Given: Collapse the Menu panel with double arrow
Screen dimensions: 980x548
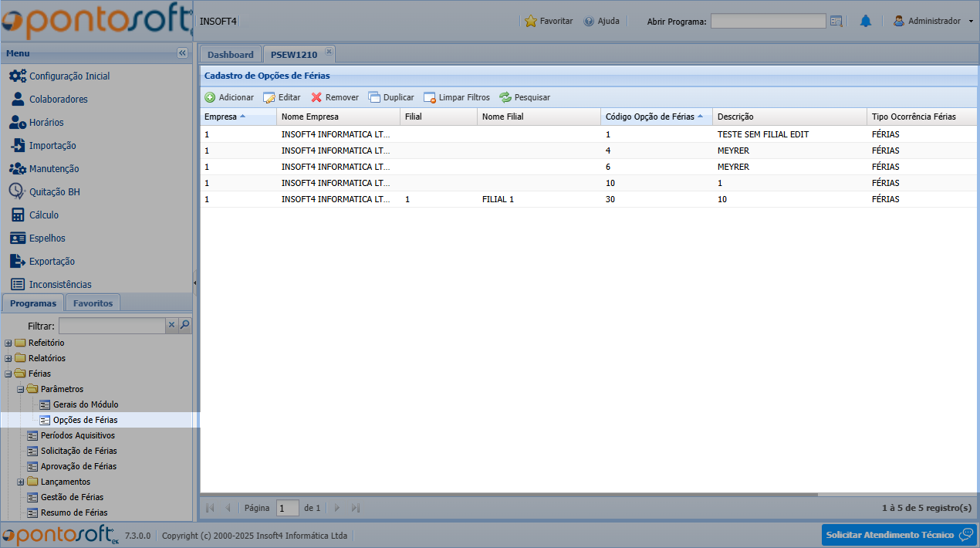Looking at the screenshot, I should (182, 53).
